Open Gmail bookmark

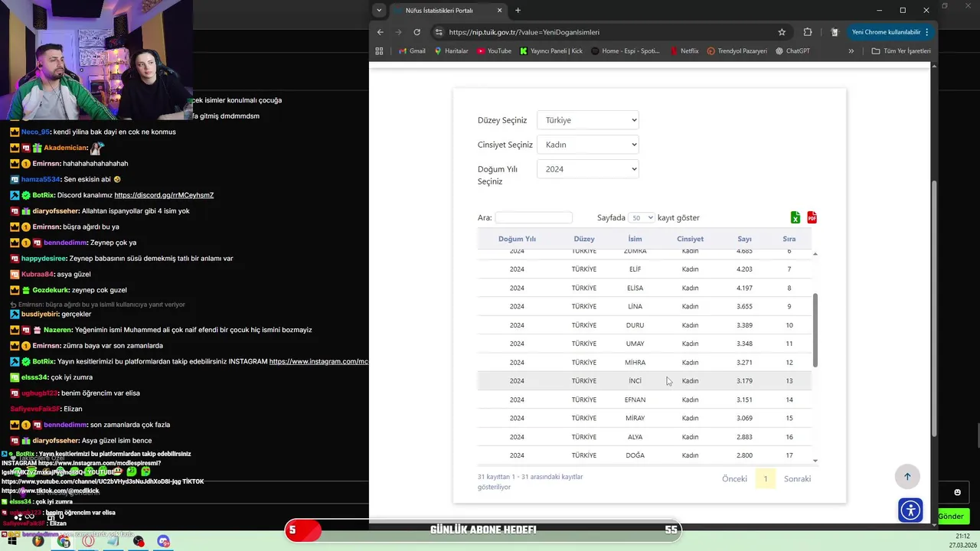(412, 51)
